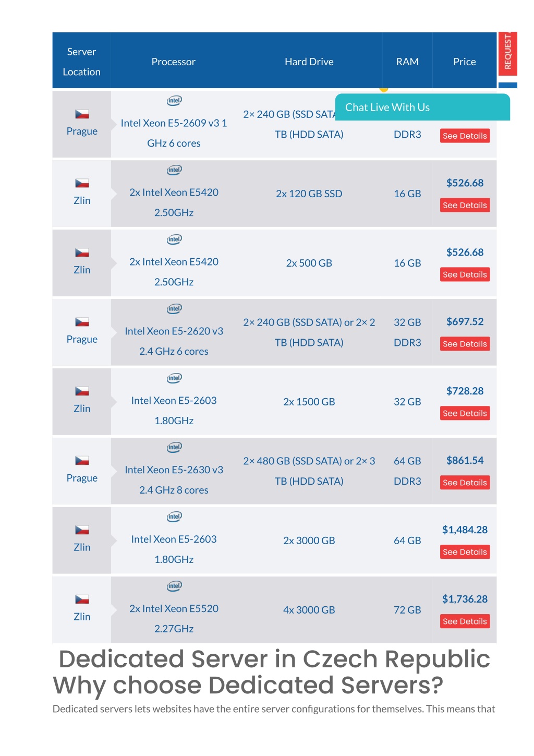The height and width of the screenshot is (756, 534).
Task: Click the Czech flag in the $1,736.28 Zlin row
Action: click(82, 599)
